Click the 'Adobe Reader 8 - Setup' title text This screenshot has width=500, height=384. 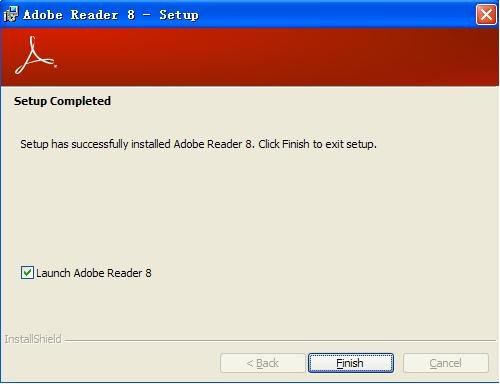[111, 15]
